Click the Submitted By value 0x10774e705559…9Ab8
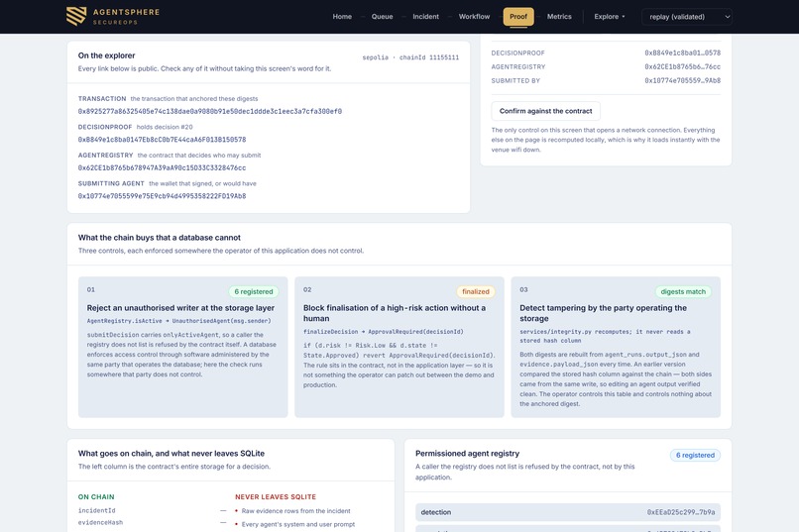799x532 pixels. point(682,80)
